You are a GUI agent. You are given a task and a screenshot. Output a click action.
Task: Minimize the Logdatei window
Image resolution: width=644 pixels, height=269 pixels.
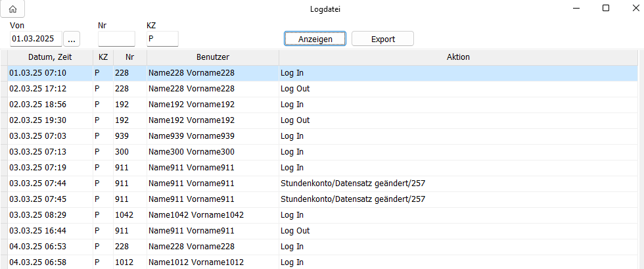click(x=575, y=9)
